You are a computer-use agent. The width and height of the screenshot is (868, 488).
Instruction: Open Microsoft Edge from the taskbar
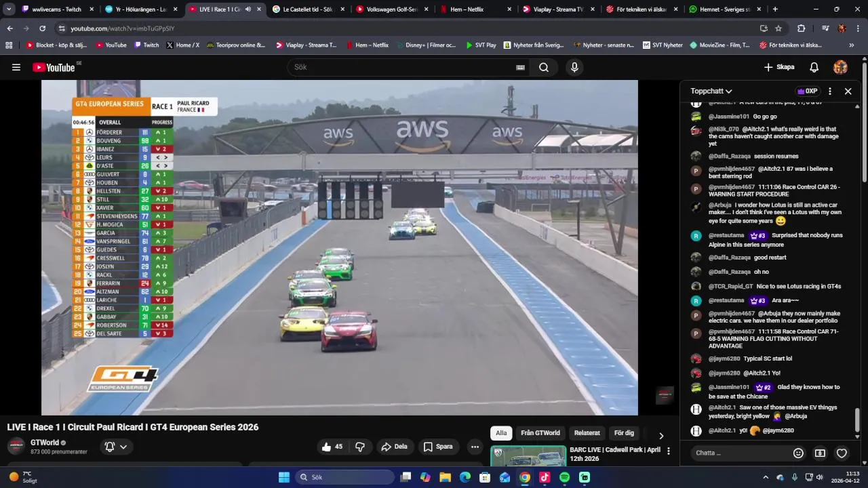(x=465, y=477)
